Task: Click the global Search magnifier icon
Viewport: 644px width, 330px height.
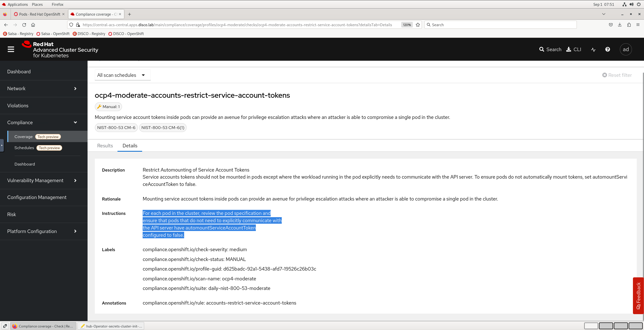Action: [542, 49]
